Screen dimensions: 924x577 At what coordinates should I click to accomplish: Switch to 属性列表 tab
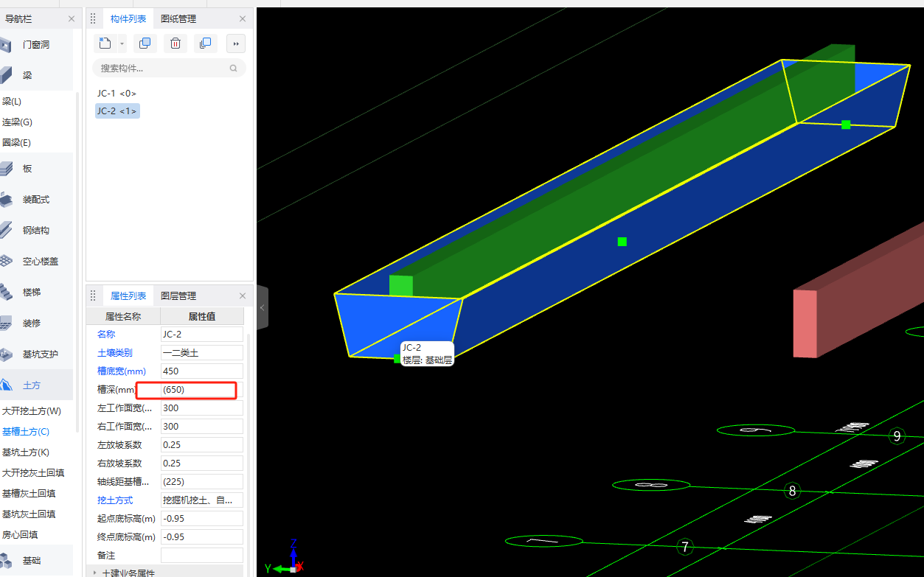click(x=128, y=296)
